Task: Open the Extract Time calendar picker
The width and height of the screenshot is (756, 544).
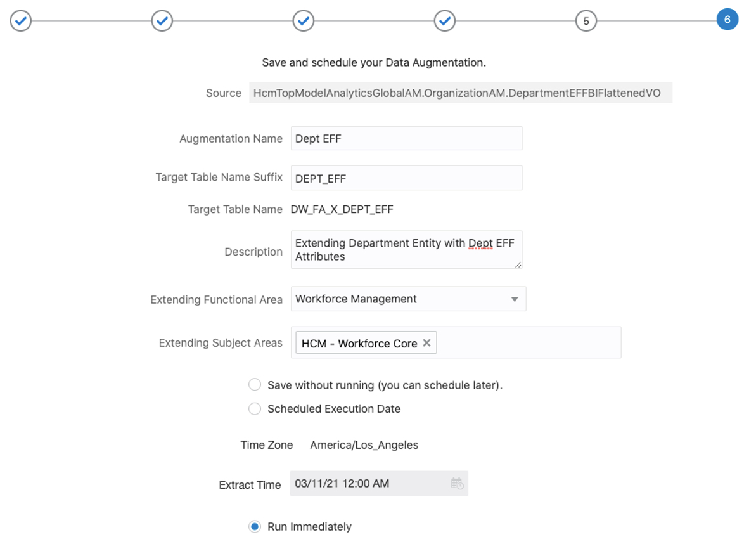Action: click(x=457, y=484)
